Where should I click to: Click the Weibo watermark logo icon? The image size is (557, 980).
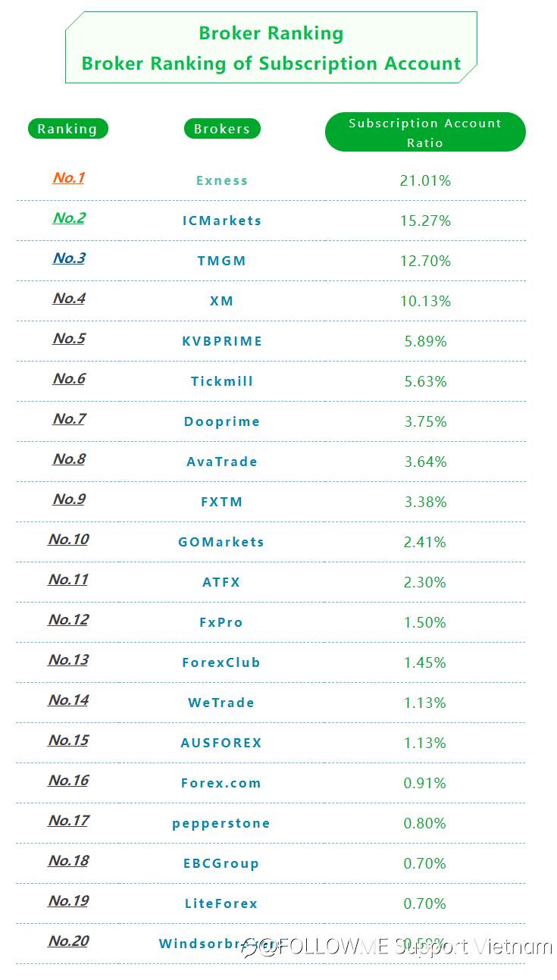[x=248, y=946]
